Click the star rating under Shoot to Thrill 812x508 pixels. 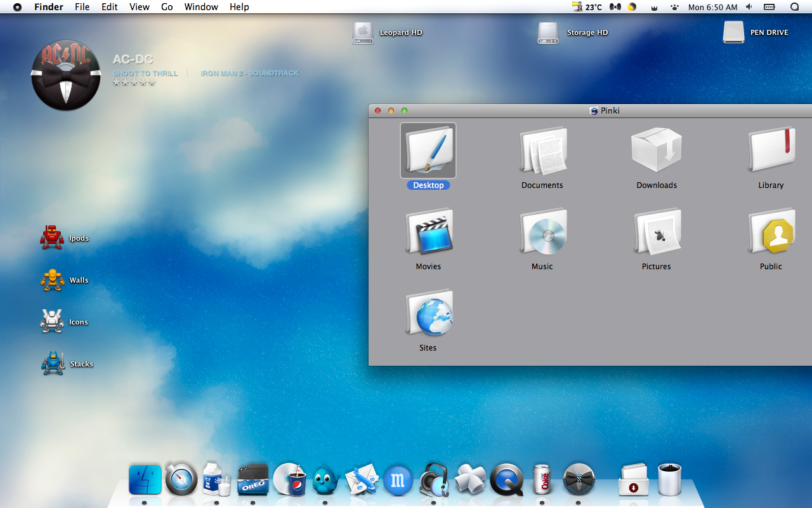coord(134,83)
